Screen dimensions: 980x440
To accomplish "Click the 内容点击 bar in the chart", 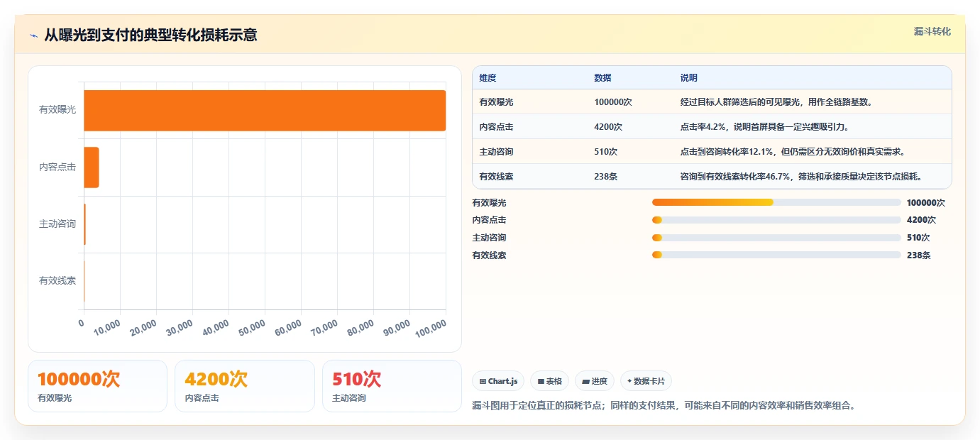I will pyautogui.click(x=92, y=167).
